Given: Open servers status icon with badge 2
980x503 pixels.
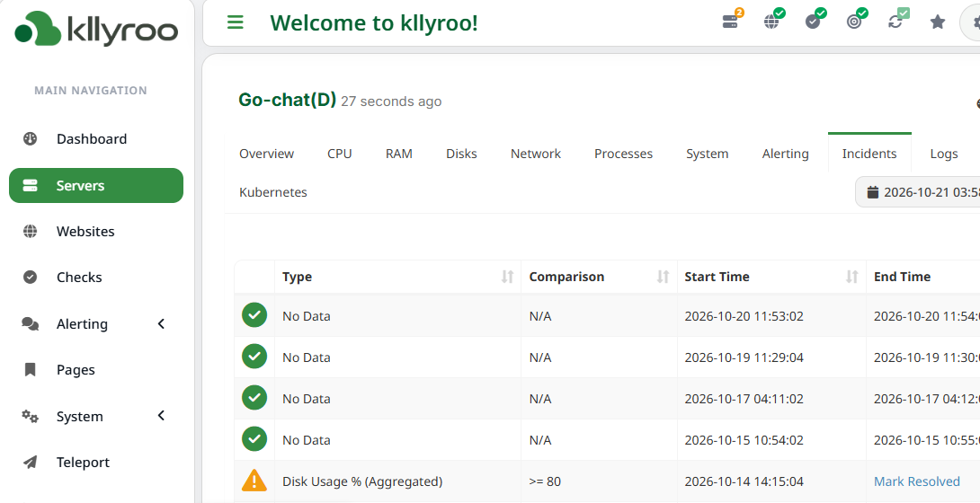Looking at the screenshot, I should (730, 22).
